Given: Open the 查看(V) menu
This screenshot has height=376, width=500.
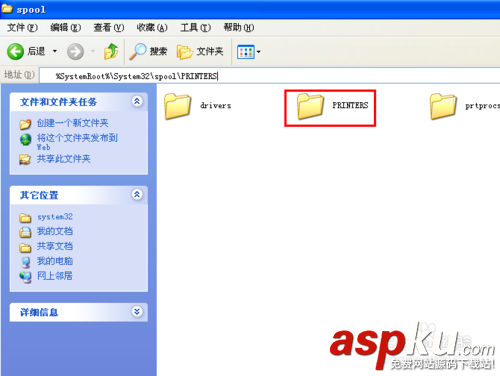Looking at the screenshot, I should click(x=109, y=27).
